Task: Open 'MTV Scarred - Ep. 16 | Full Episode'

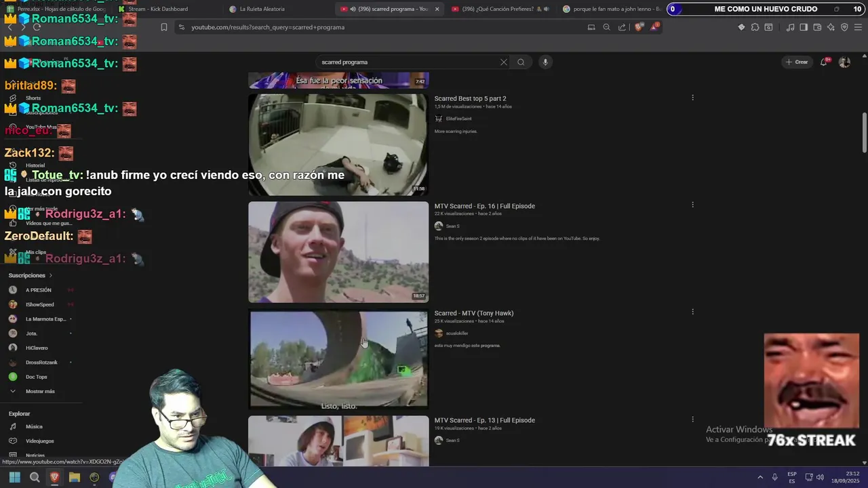Action: point(485,206)
